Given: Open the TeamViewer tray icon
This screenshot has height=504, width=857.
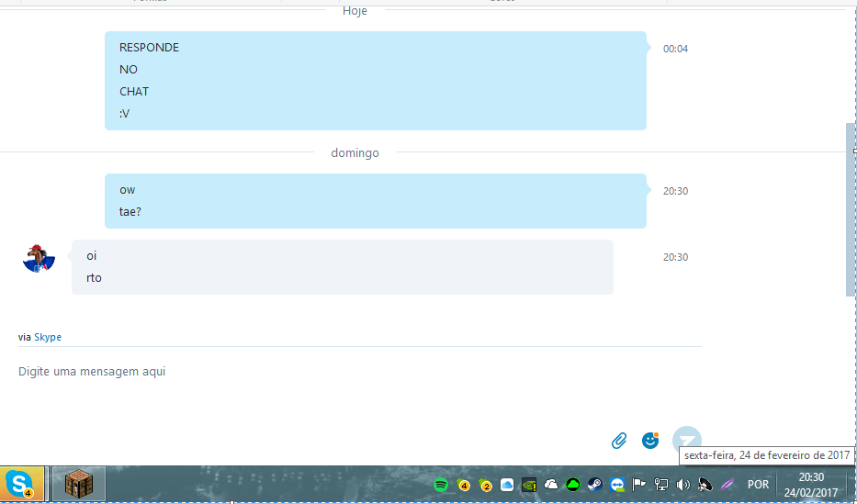Looking at the screenshot, I should [617, 485].
